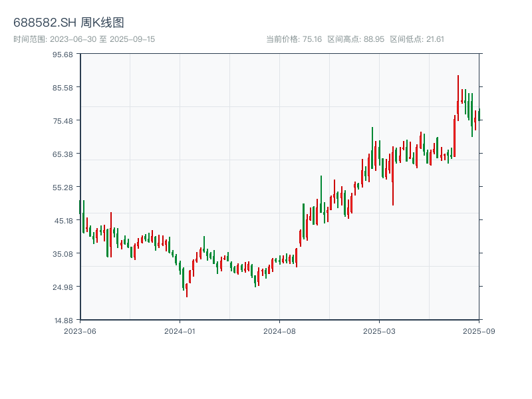This screenshot has height=399, width=532.
Task: Click the time range text 2023-06-30 至 2025-09-15
Action: click(84, 39)
